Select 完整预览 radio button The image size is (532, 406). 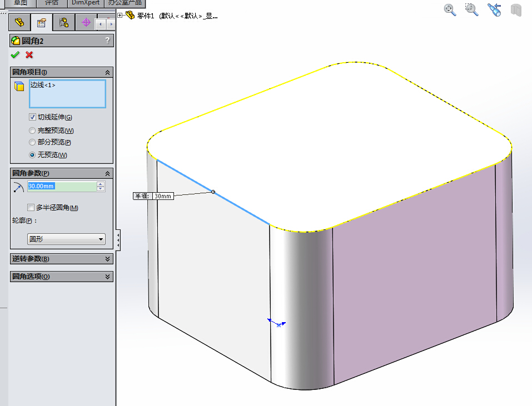[x=32, y=131]
